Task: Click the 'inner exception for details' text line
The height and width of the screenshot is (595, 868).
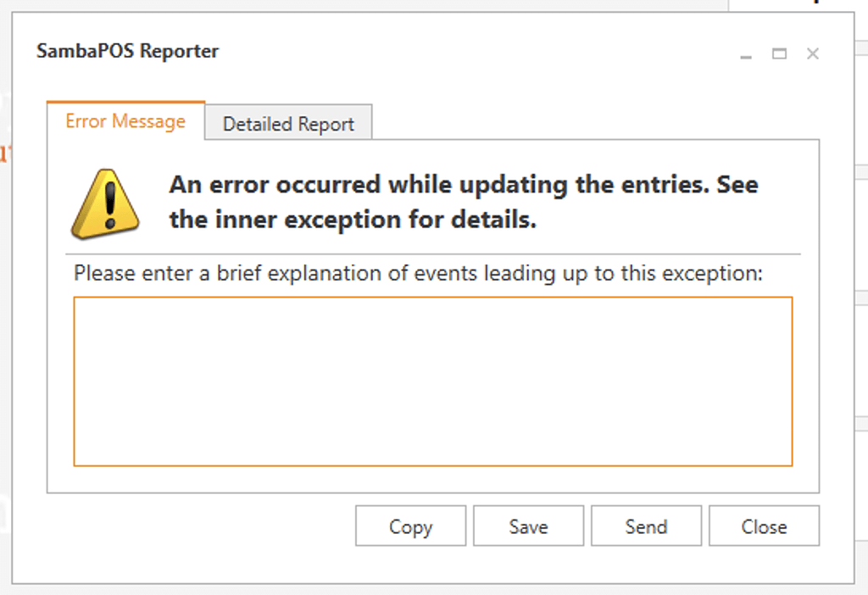Action: click(353, 220)
